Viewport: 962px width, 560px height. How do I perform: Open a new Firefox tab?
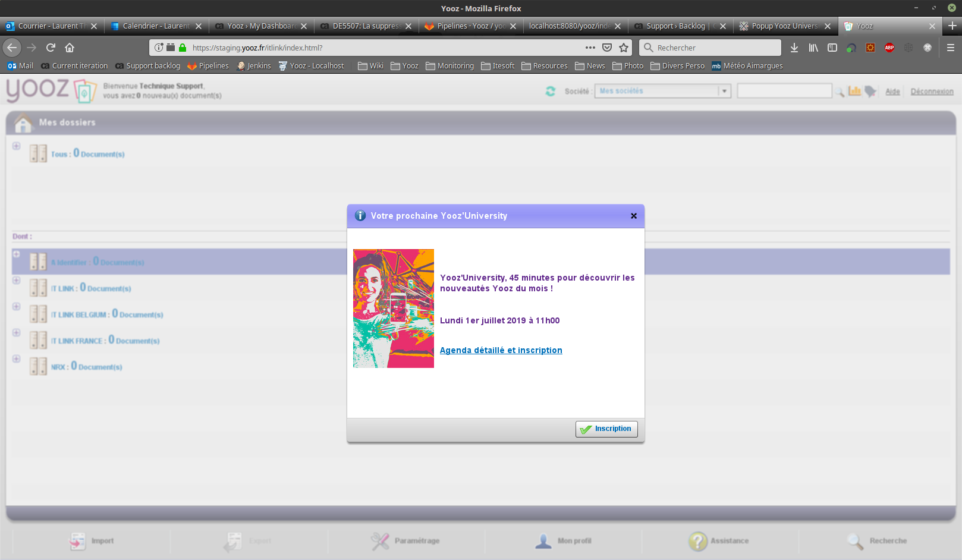click(x=952, y=26)
